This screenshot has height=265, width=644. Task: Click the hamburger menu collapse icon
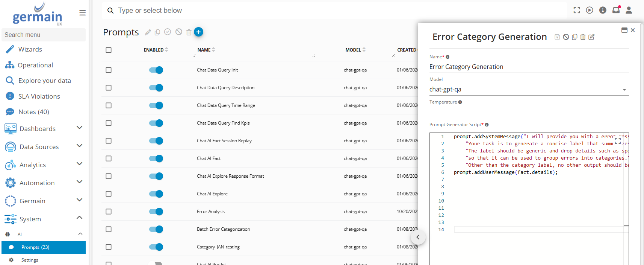(82, 13)
